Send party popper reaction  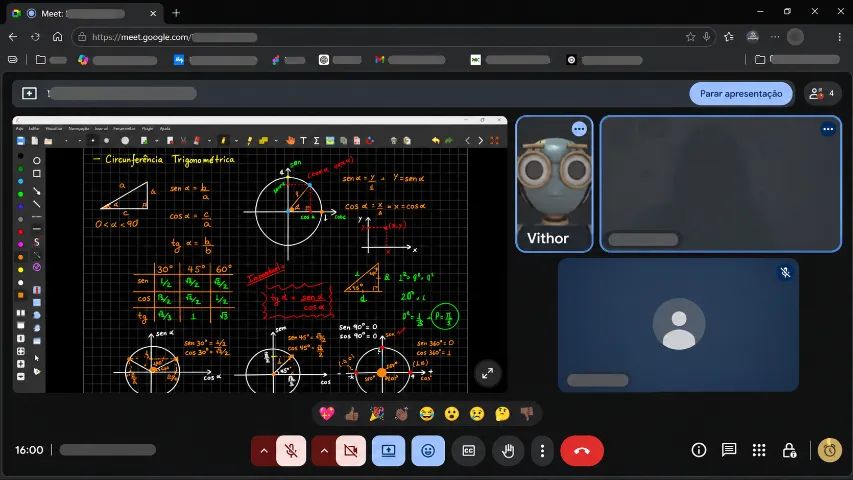376,414
